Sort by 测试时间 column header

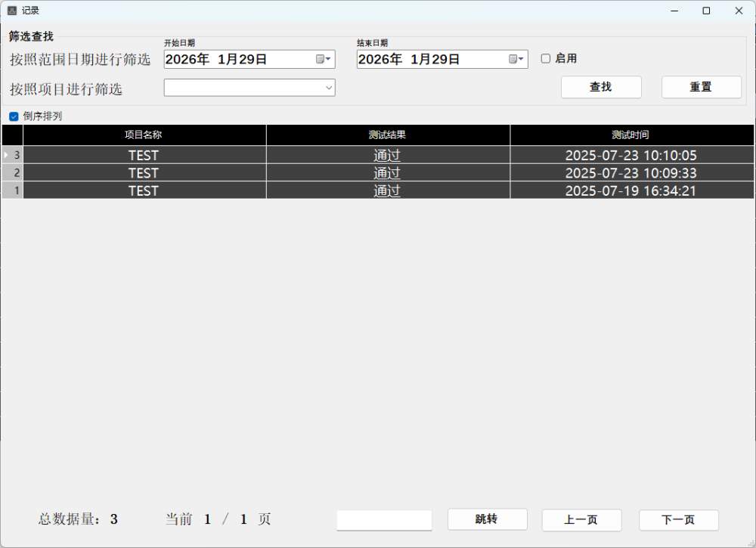point(631,135)
